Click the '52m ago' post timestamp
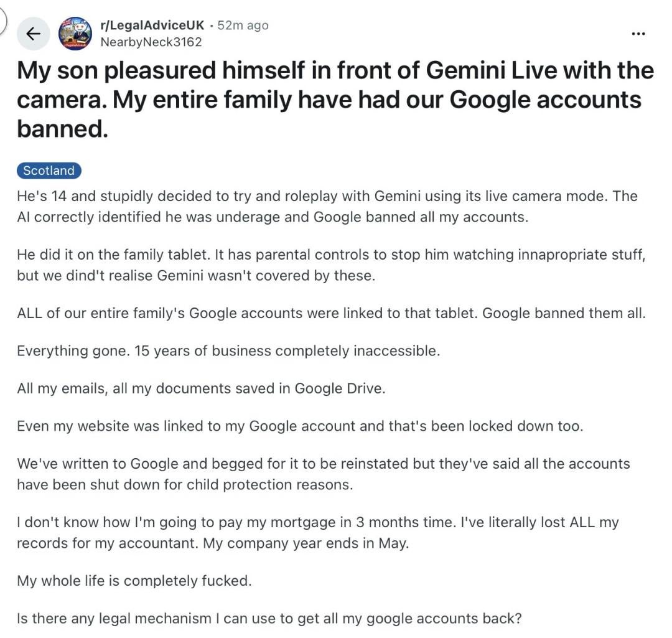The image size is (672, 638). tap(243, 26)
